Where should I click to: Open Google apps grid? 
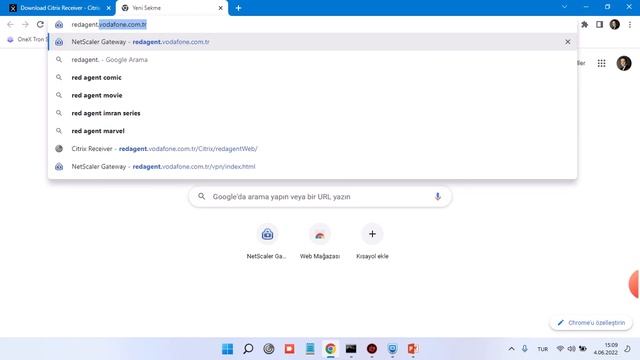coord(601,63)
